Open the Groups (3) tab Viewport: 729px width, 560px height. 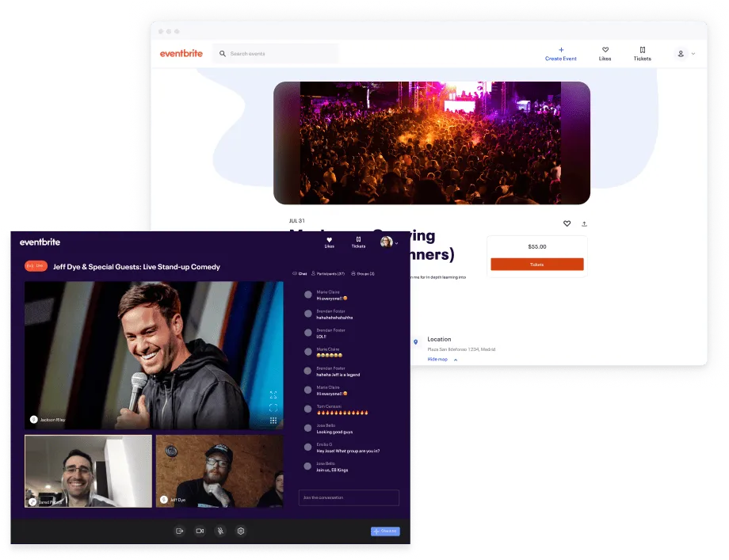pos(365,273)
